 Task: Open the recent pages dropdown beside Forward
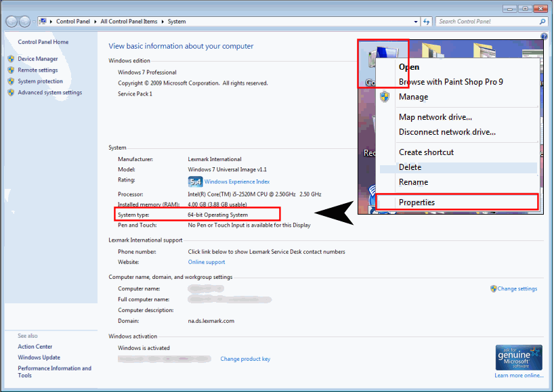pyautogui.click(x=34, y=22)
